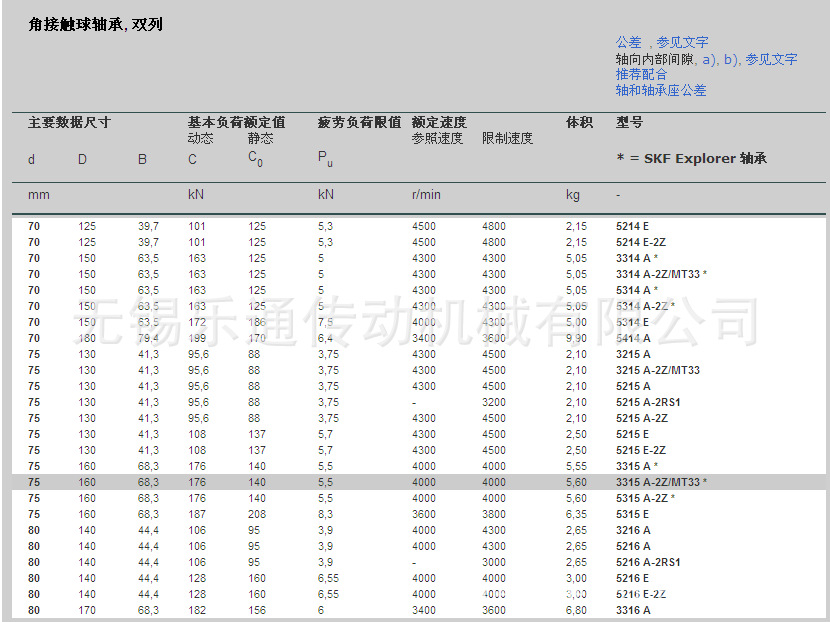Click the 限制速度 sub-header
This screenshot has height=622, width=830.
(507, 139)
